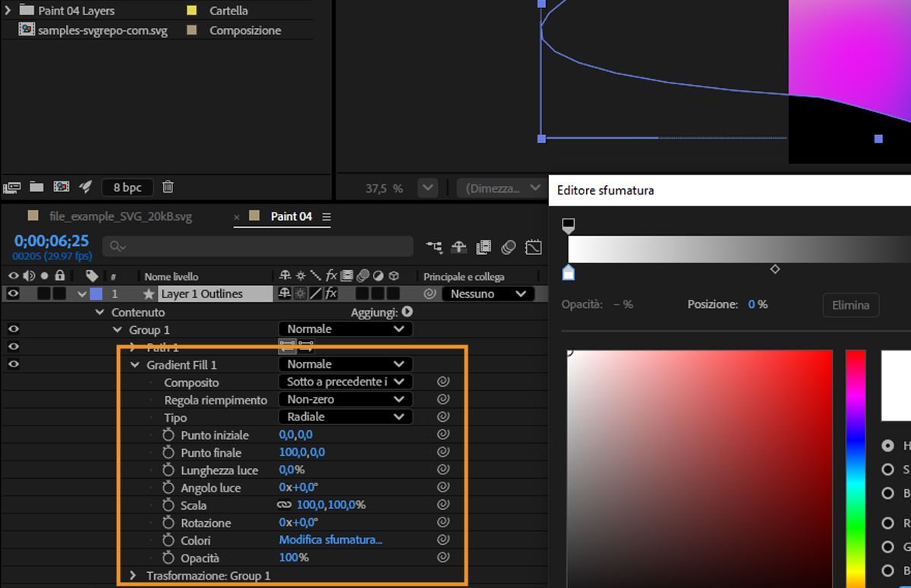Open the 37,5 % zoom dropdown arrow
Screen dimensions: 911x588
coord(428,187)
